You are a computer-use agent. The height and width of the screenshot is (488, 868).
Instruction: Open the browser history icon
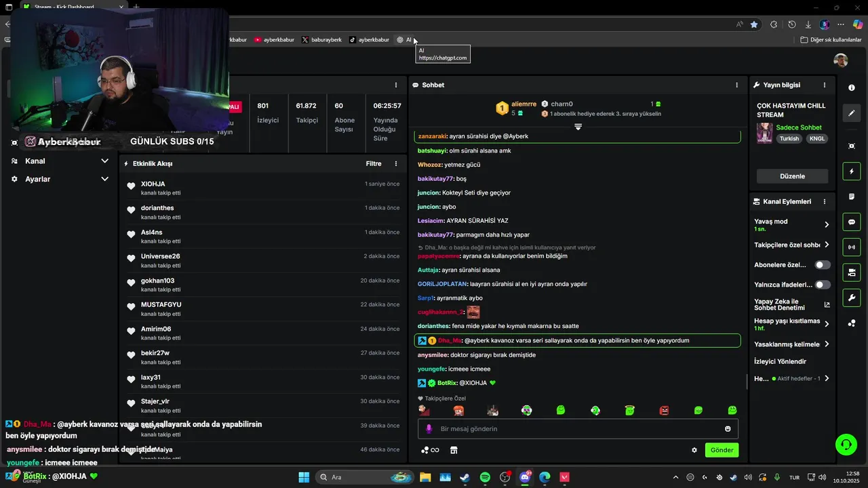pyautogui.click(x=791, y=24)
